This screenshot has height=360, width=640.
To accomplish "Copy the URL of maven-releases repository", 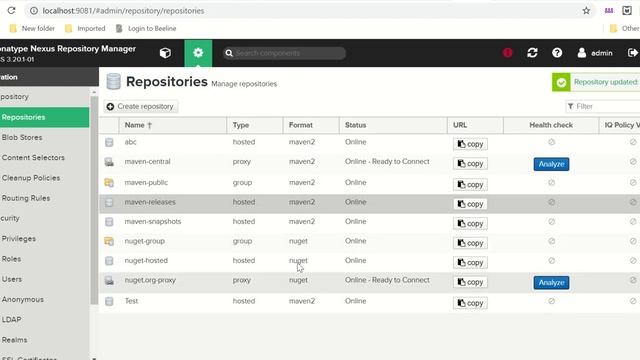I will tap(470, 204).
